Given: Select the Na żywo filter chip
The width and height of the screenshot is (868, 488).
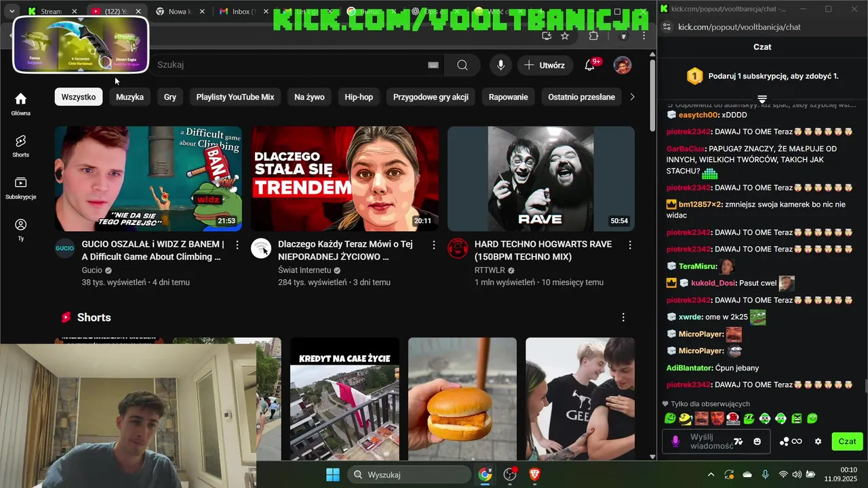Looking at the screenshot, I should coord(309,97).
